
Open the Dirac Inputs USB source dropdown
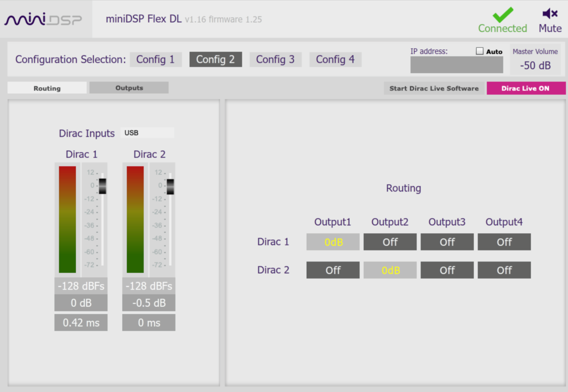147,133
